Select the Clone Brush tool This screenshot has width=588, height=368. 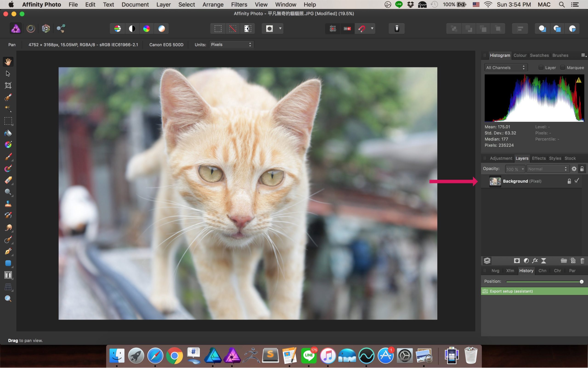(x=8, y=204)
